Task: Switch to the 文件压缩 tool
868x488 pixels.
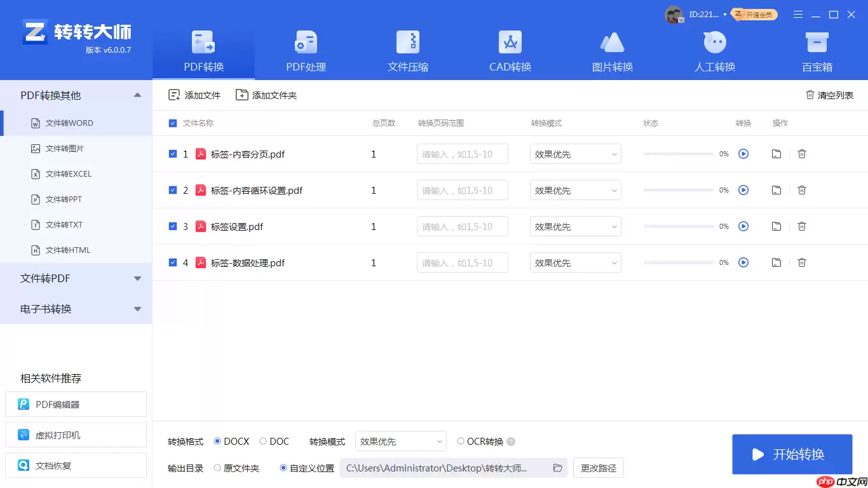Action: tap(407, 51)
